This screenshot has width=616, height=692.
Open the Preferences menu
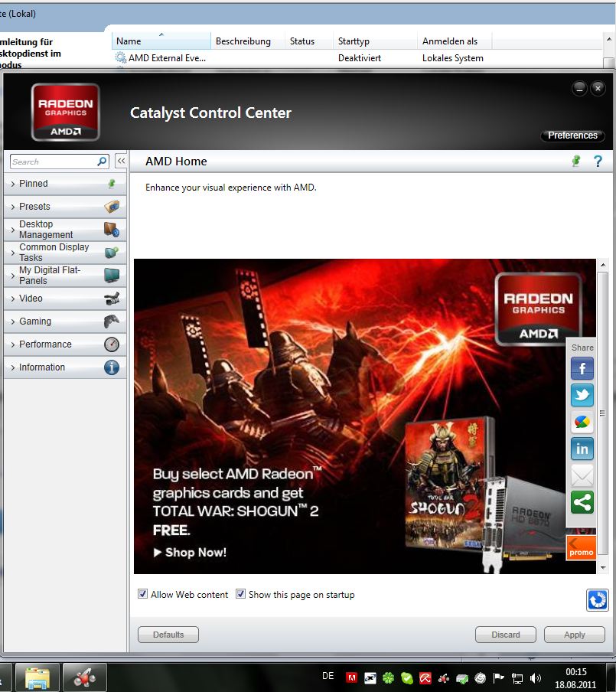pyautogui.click(x=572, y=135)
